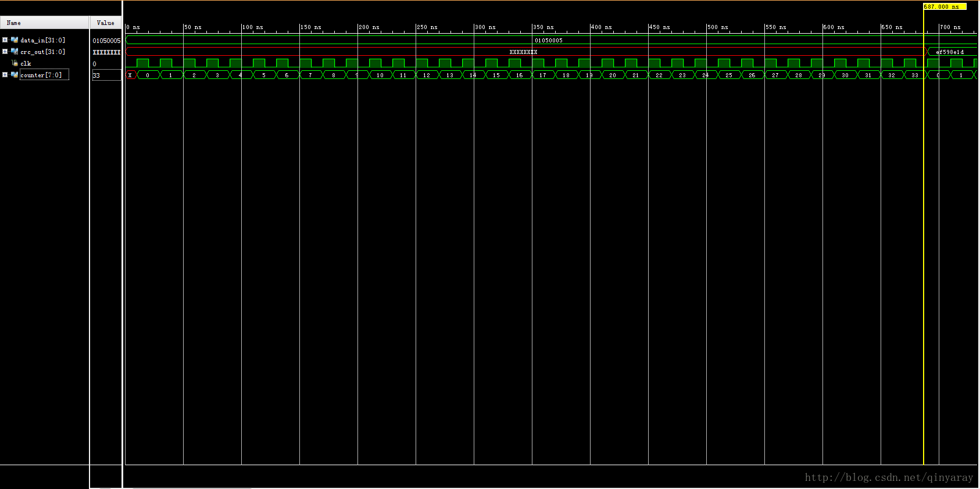This screenshot has height=489, width=980.
Task: Click the 300 ns ruler label
Action: [485, 27]
